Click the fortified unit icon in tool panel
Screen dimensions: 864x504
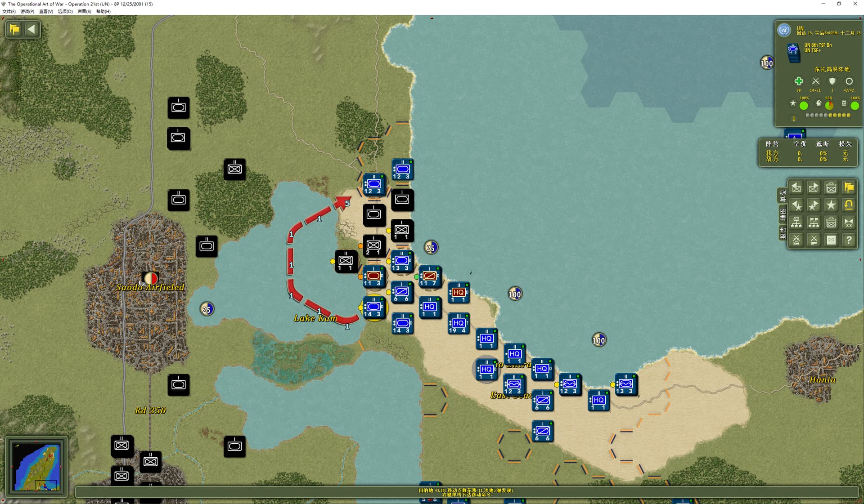pyautogui.click(x=831, y=187)
